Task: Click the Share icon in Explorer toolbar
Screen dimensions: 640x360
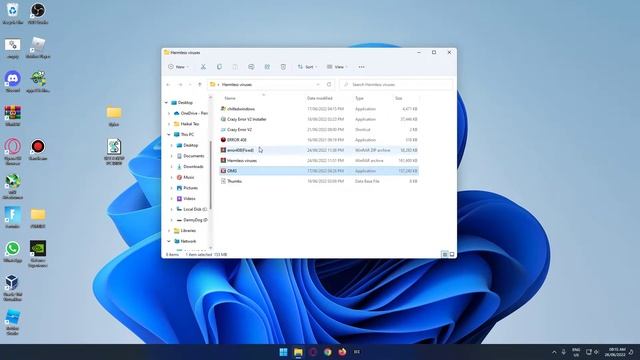Action: click(x=267, y=67)
